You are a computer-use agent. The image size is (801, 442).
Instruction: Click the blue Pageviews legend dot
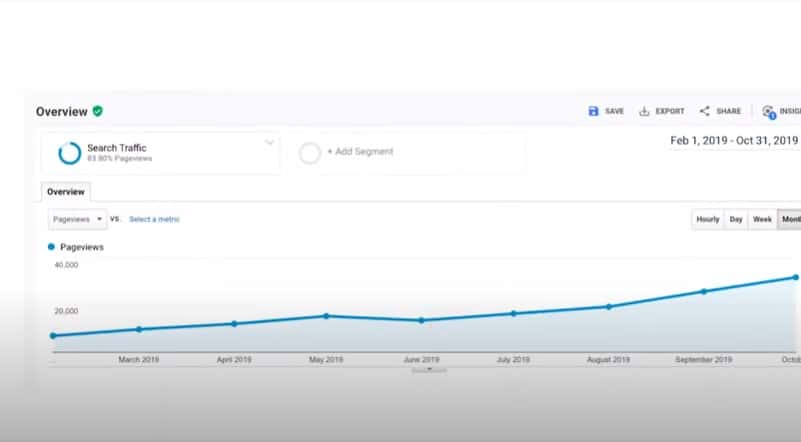coord(52,246)
